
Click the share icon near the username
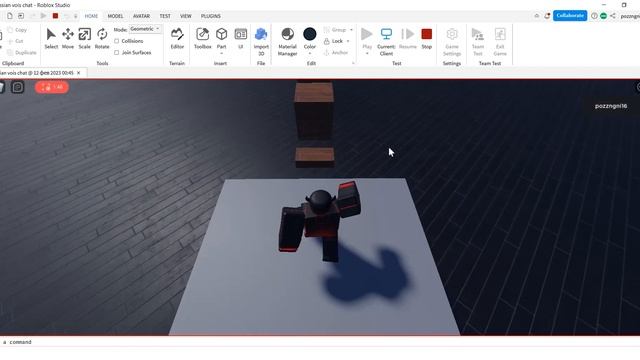[x=613, y=16]
